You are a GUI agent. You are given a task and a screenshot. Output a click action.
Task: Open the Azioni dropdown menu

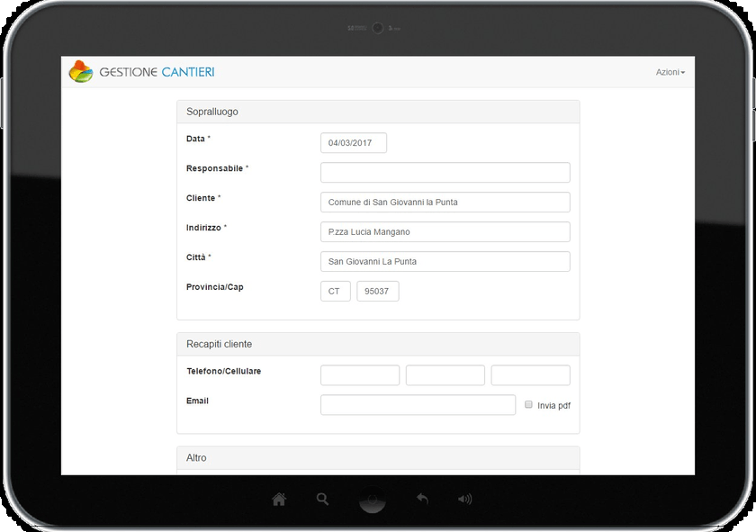tap(670, 72)
